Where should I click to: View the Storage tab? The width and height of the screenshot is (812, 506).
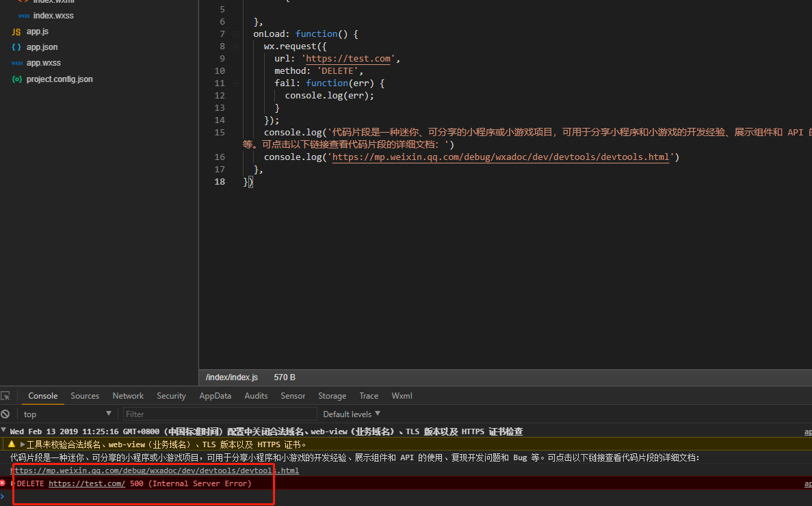(332, 396)
